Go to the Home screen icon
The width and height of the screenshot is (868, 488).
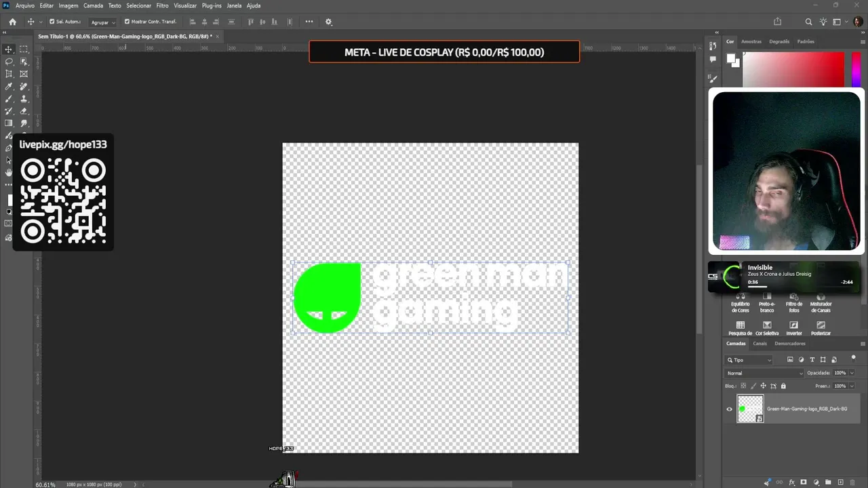pyautogui.click(x=12, y=22)
